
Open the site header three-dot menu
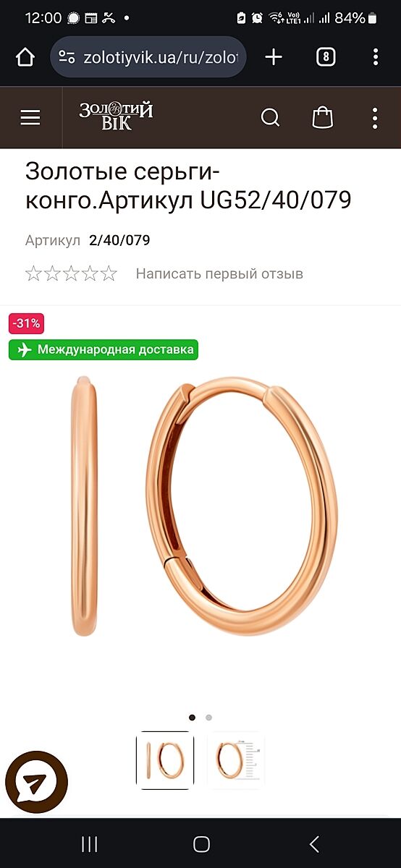tap(375, 117)
